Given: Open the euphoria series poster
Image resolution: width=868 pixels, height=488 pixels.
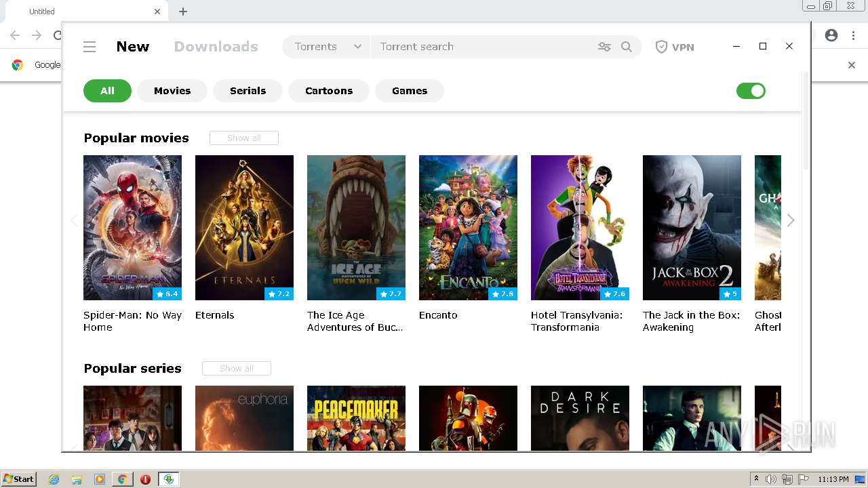Looking at the screenshot, I should tap(244, 418).
